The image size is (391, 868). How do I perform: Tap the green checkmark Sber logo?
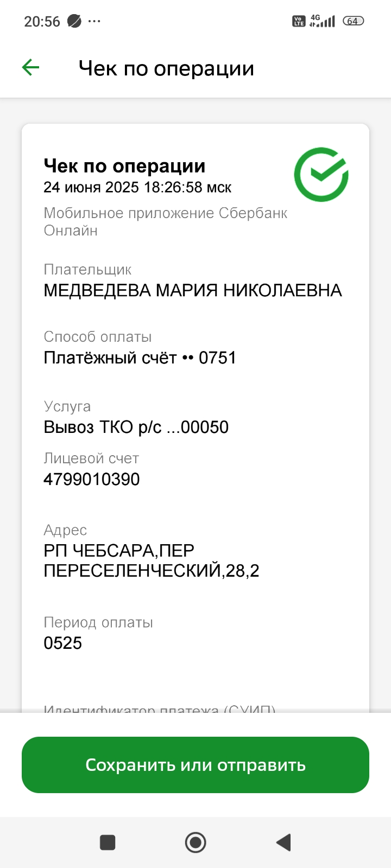(x=321, y=175)
